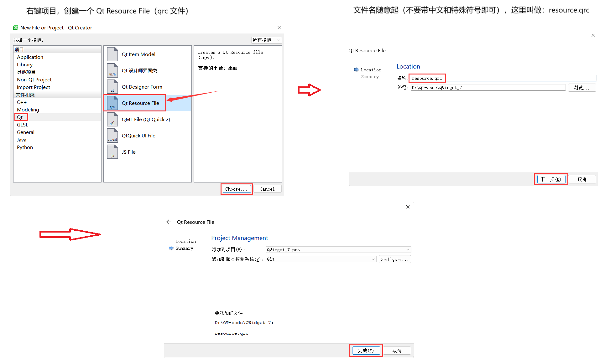Click the Qt Designer Form class (ui/h) icon

click(112, 70)
